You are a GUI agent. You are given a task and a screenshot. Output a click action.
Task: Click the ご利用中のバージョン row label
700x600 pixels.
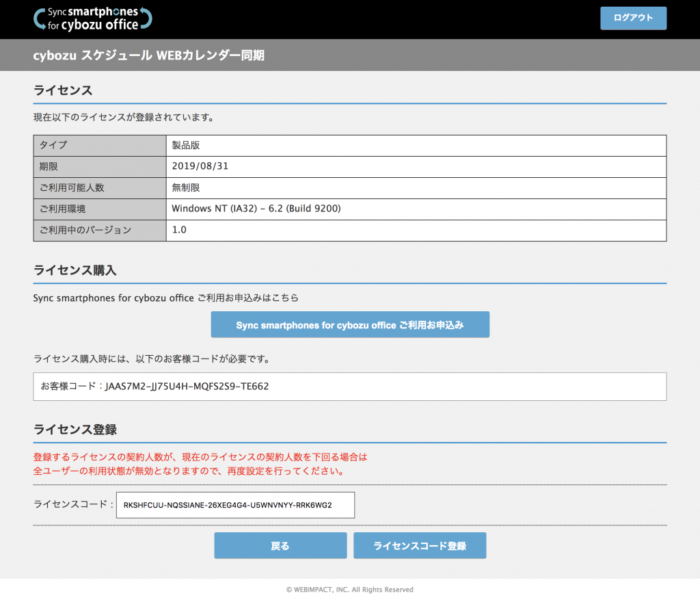pyautogui.click(x=99, y=230)
